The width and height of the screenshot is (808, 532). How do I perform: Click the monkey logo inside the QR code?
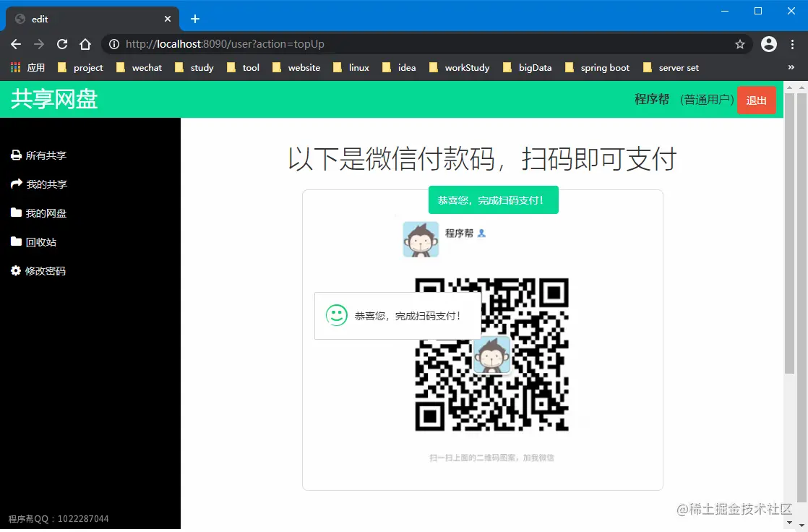(491, 355)
